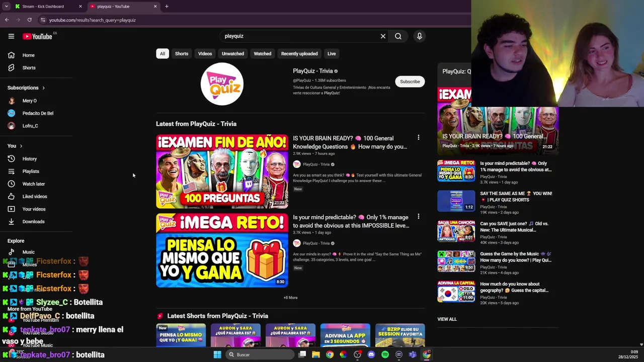The width and height of the screenshot is (644, 362).
Task: Click VIEW ALL in the right panel
Action: pyautogui.click(x=447, y=319)
